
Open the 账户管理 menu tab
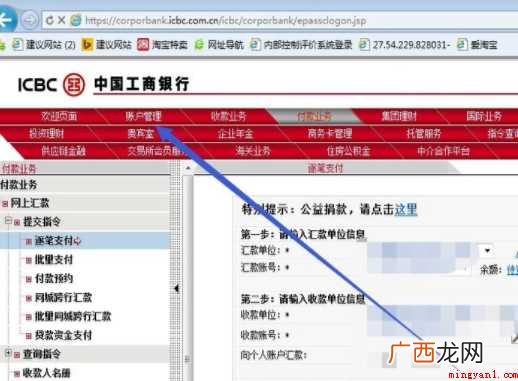click(143, 116)
